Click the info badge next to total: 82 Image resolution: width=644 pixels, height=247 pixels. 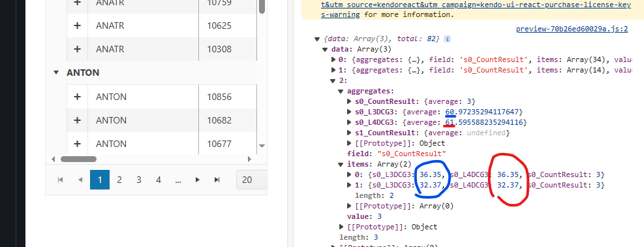click(447, 39)
